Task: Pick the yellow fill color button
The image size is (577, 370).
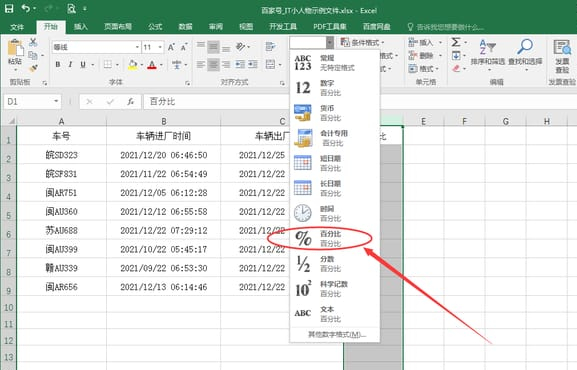Action: [x=132, y=65]
